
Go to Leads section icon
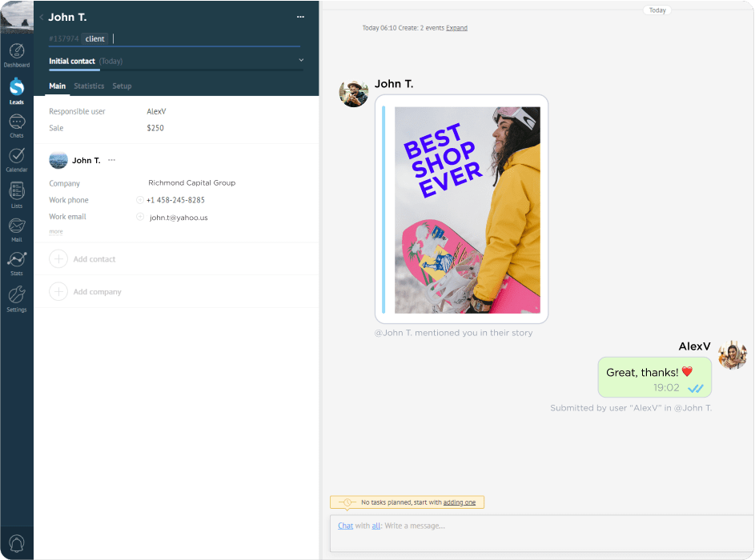click(16, 89)
